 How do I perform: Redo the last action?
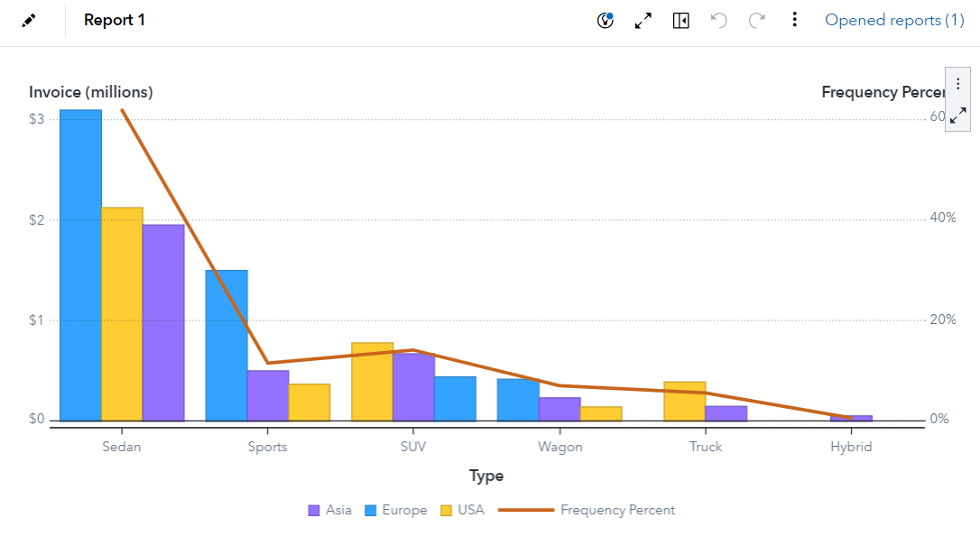point(757,20)
